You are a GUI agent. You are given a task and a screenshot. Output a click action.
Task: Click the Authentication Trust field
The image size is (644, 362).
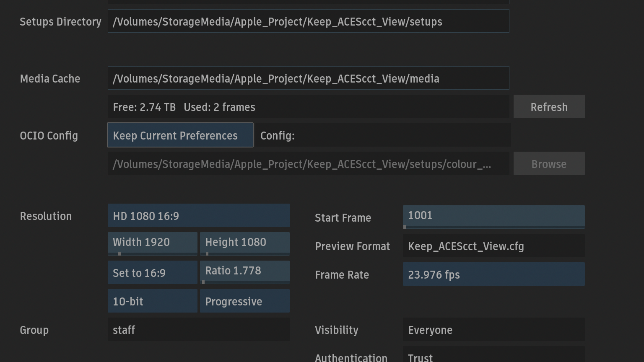pyautogui.click(x=493, y=355)
